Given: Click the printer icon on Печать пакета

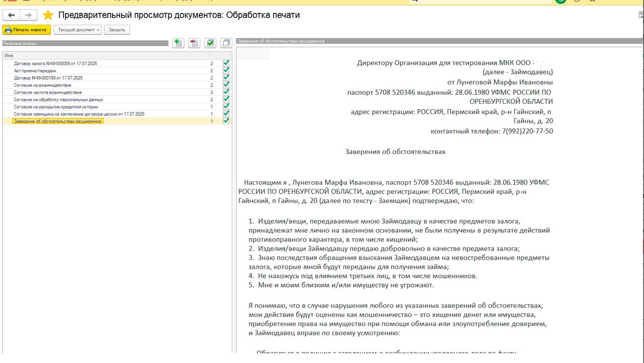Looking at the screenshot, I should point(8,30).
